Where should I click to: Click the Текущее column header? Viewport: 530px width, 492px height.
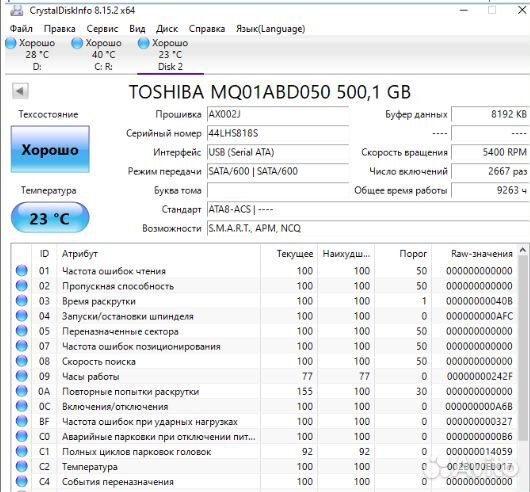[289, 253]
